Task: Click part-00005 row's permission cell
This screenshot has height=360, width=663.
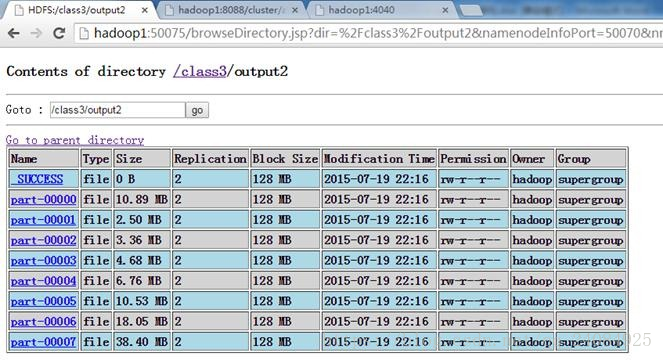Action: pos(473,301)
